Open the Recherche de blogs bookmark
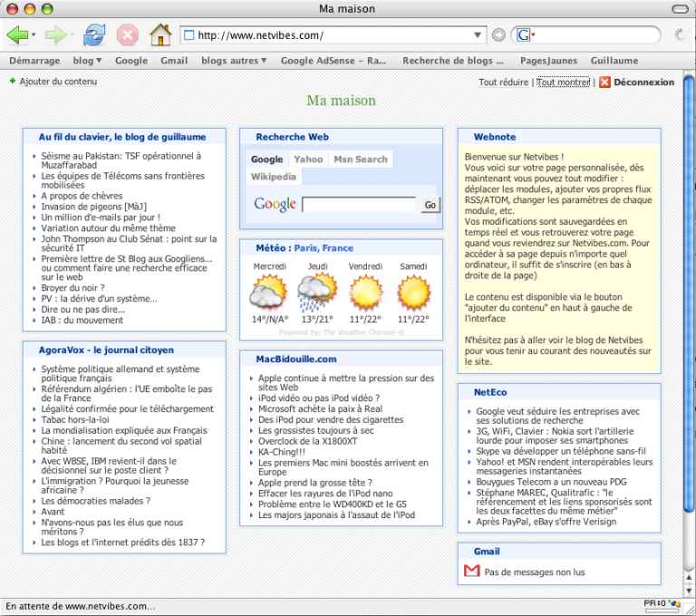The height and width of the screenshot is (616, 696). [x=453, y=61]
